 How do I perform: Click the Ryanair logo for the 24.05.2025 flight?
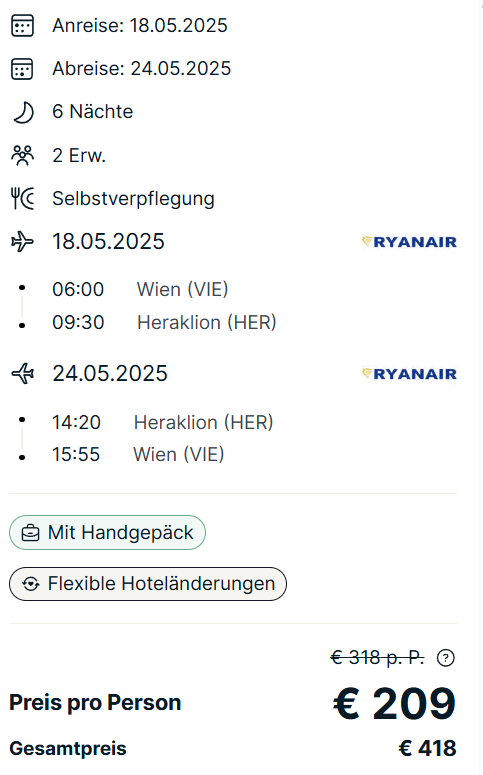click(409, 374)
